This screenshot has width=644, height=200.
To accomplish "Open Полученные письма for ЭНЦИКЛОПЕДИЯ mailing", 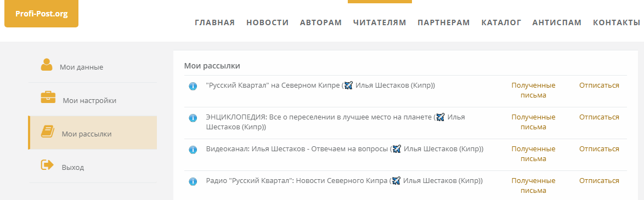I will (x=533, y=122).
